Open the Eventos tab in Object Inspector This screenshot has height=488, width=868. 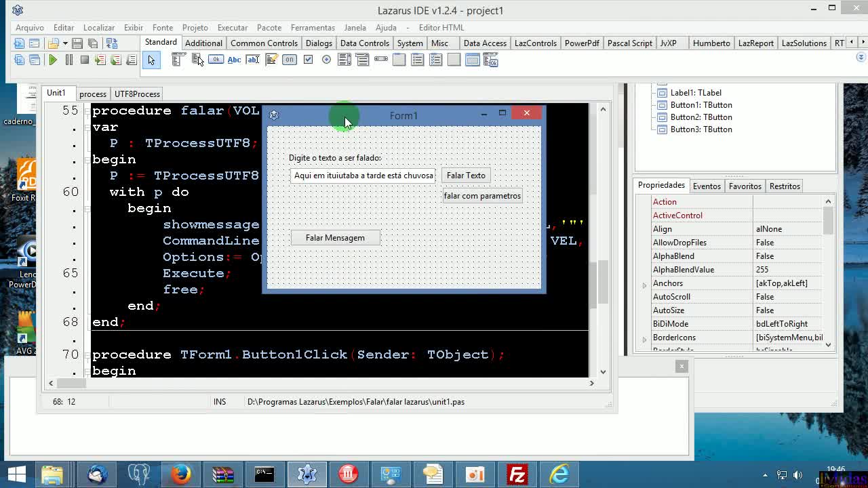click(x=707, y=186)
